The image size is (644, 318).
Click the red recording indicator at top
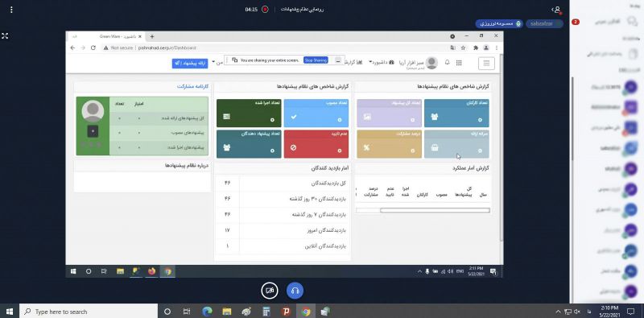coord(265,9)
